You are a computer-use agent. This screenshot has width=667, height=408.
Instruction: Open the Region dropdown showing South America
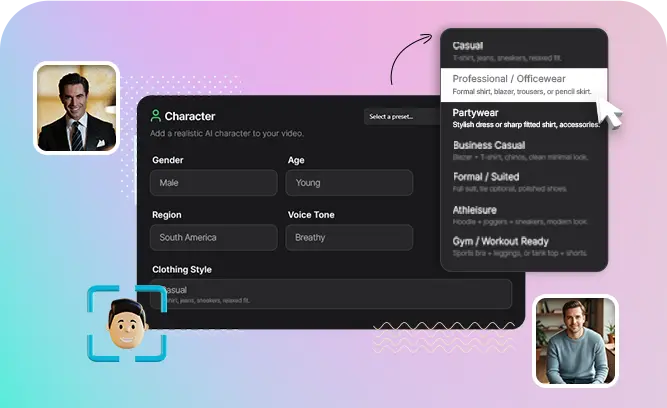click(x=214, y=237)
